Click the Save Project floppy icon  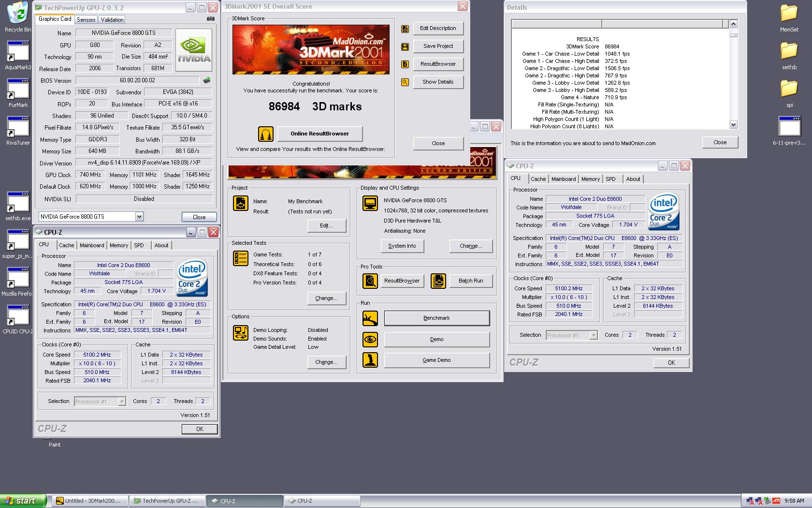click(405, 46)
